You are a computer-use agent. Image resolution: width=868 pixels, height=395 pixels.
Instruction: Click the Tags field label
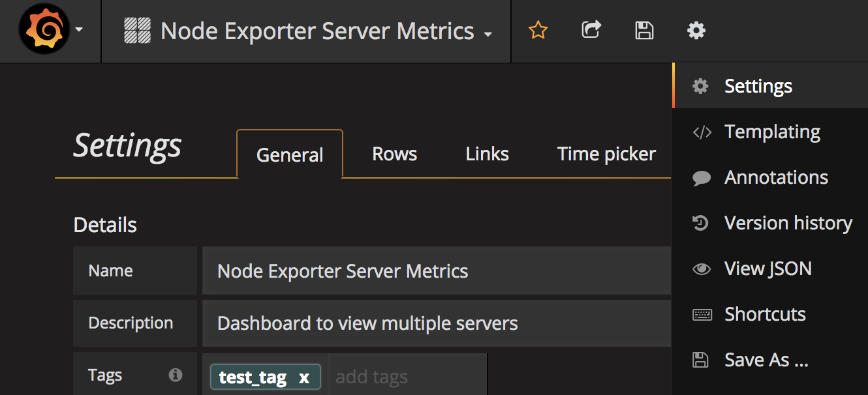click(105, 375)
